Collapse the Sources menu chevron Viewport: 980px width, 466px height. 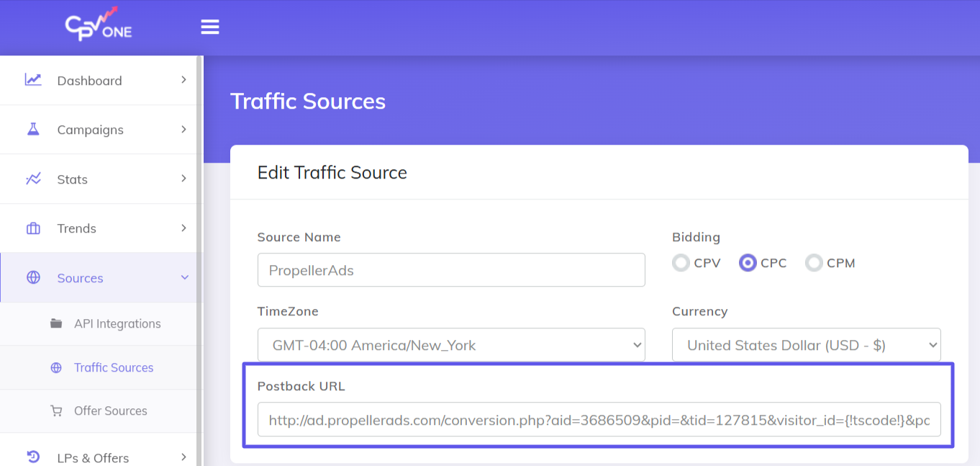[x=184, y=278]
